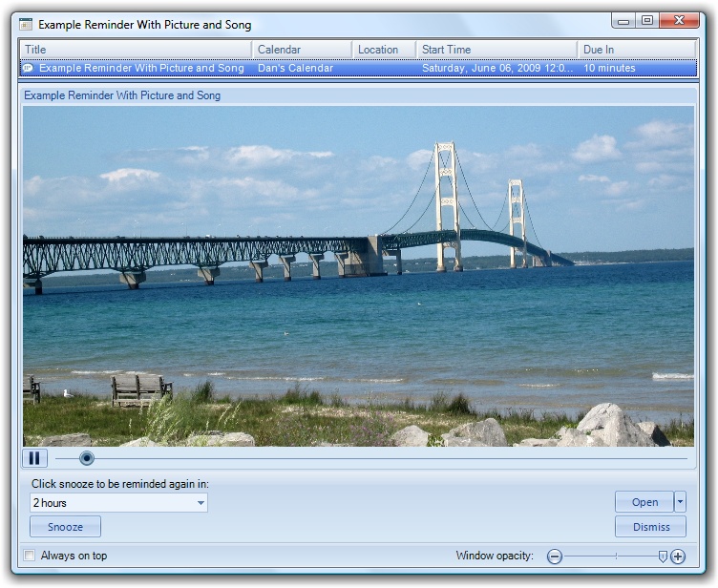Decrease window opacity with minus icon
Image resolution: width=718 pixels, height=588 pixels.
[555, 556]
